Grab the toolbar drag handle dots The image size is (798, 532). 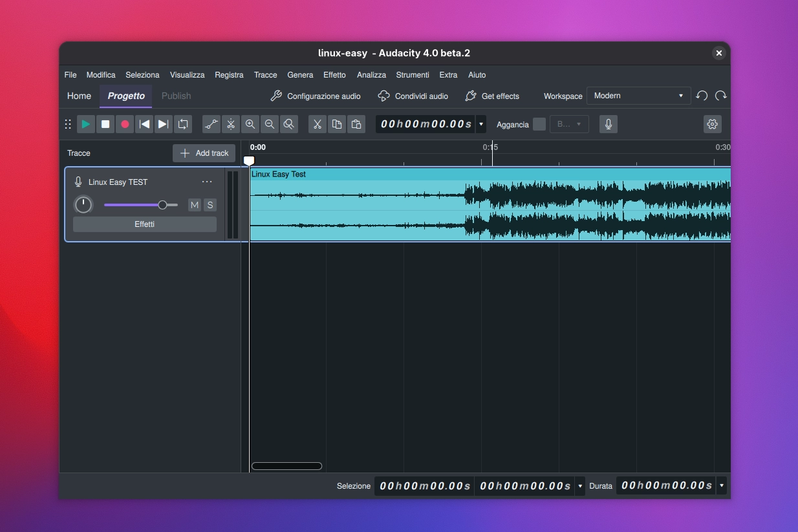pos(68,124)
